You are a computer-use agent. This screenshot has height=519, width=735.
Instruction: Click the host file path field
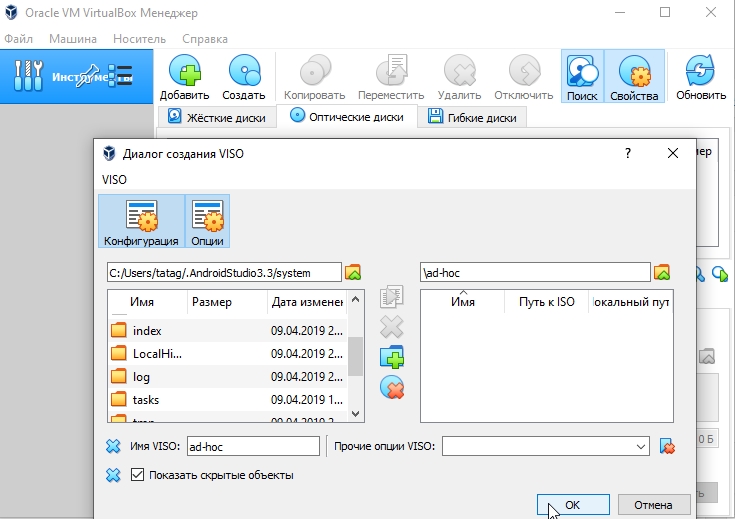224,272
